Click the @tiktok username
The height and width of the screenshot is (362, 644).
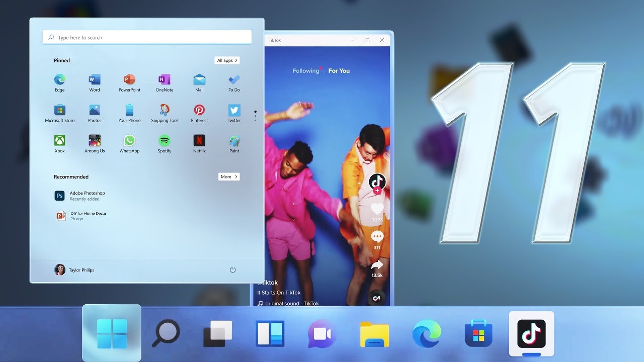[x=267, y=283]
